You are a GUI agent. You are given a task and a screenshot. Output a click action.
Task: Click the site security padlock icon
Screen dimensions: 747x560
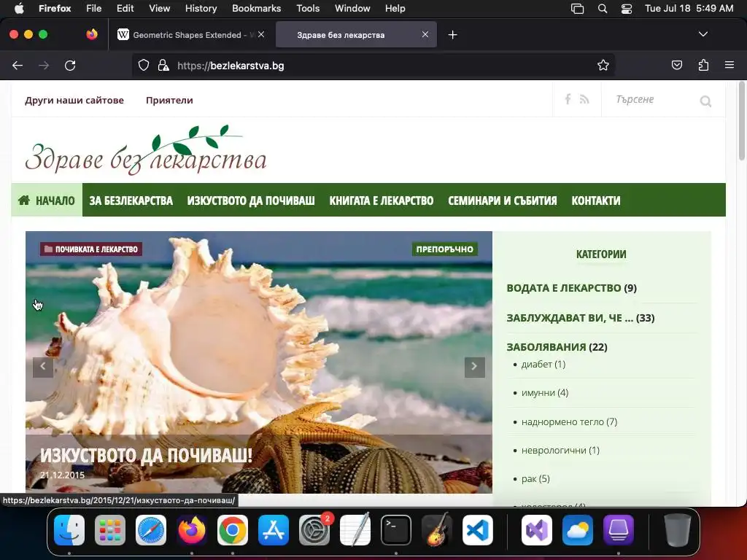(x=163, y=65)
